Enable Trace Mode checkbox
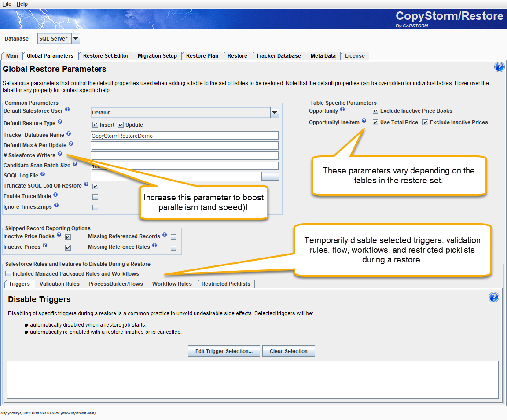Screen dimensions: 507x420 (x=96, y=197)
